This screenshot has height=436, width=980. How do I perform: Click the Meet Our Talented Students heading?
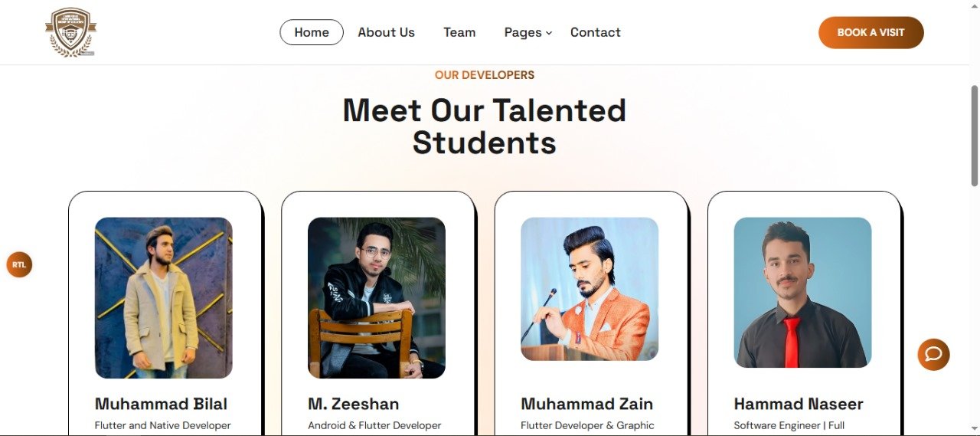click(x=484, y=126)
